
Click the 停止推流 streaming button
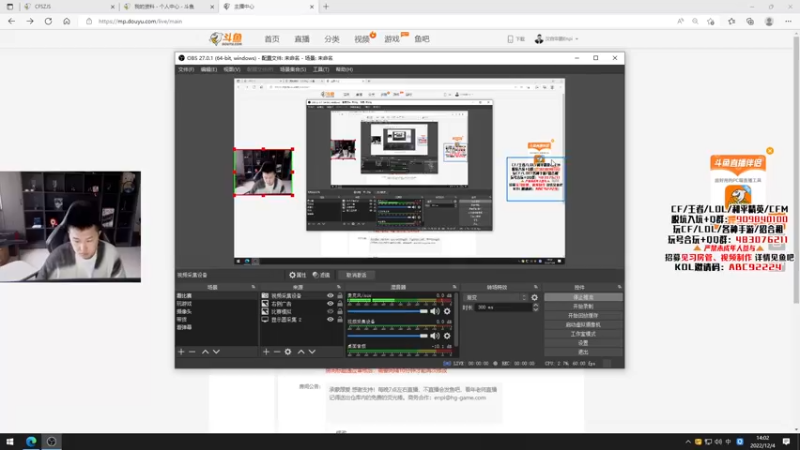click(x=583, y=297)
